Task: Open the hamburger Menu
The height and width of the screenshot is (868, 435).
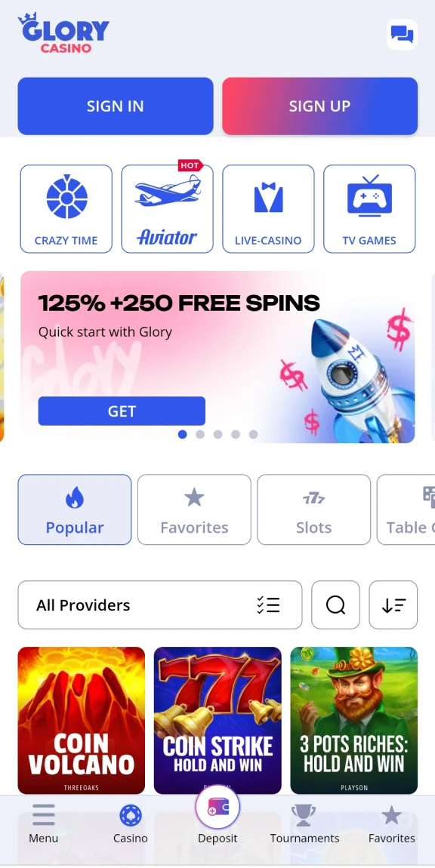Action: tap(43, 823)
